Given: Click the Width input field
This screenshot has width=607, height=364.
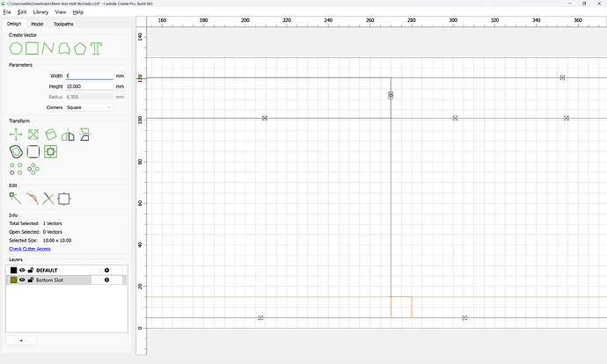Looking at the screenshot, I should point(90,76).
